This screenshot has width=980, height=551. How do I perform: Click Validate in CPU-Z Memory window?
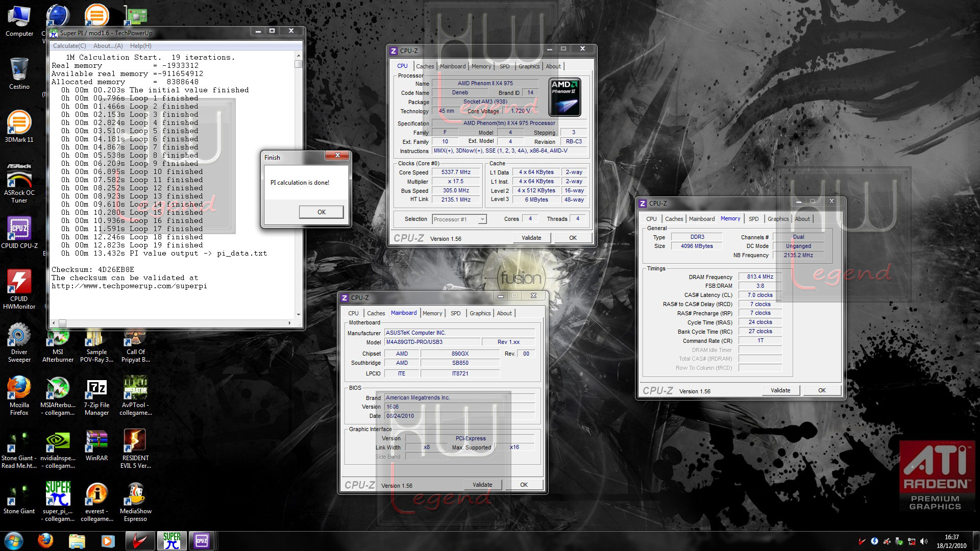780,390
